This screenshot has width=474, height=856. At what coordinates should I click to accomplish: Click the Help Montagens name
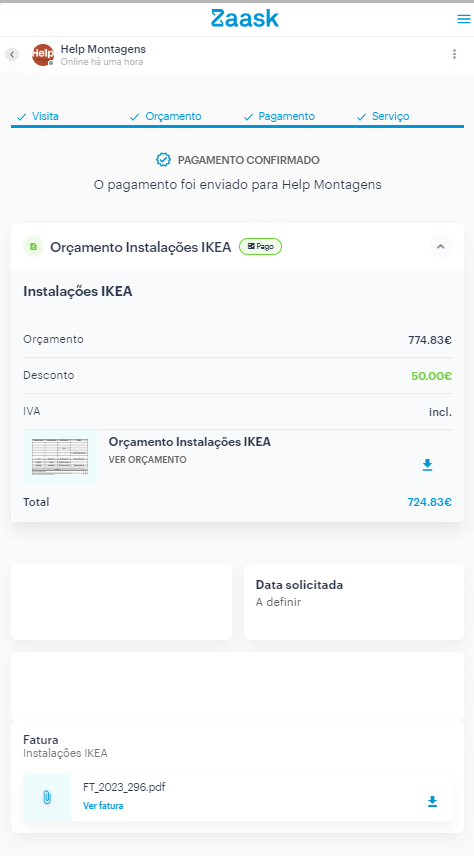point(103,49)
